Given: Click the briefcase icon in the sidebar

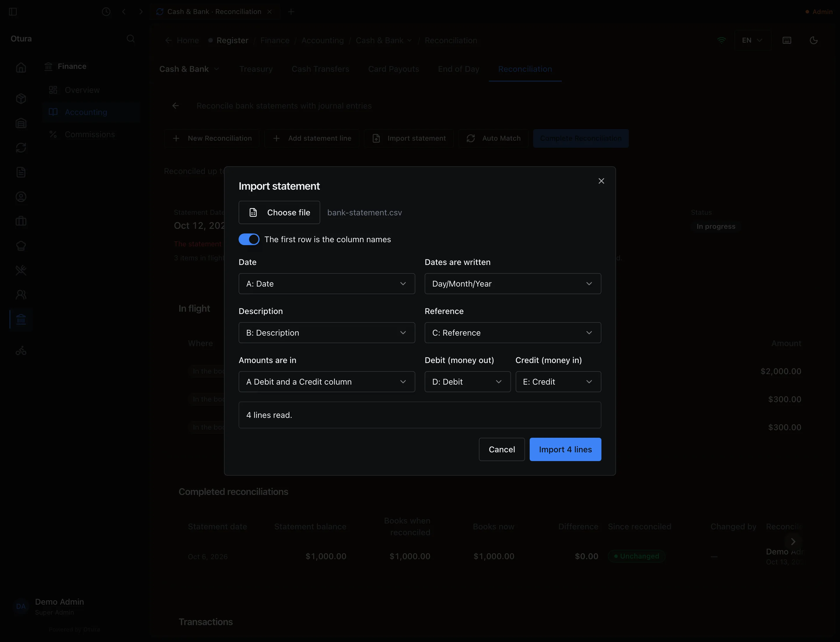Looking at the screenshot, I should pyautogui.click(x=21, y=221).
